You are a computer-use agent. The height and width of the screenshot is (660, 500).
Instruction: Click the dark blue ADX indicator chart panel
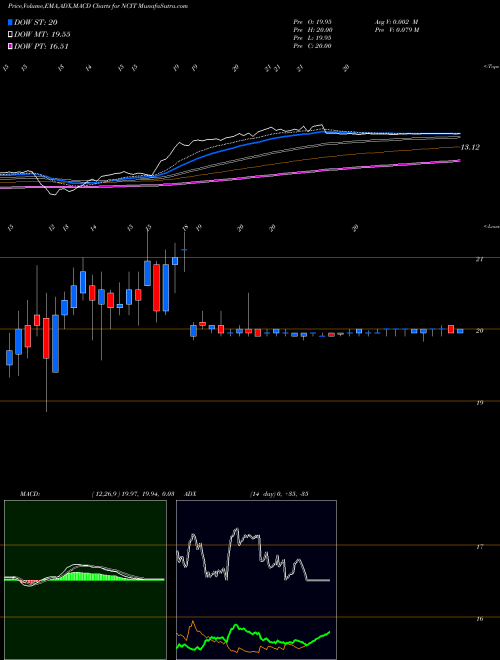click(256, 580)
